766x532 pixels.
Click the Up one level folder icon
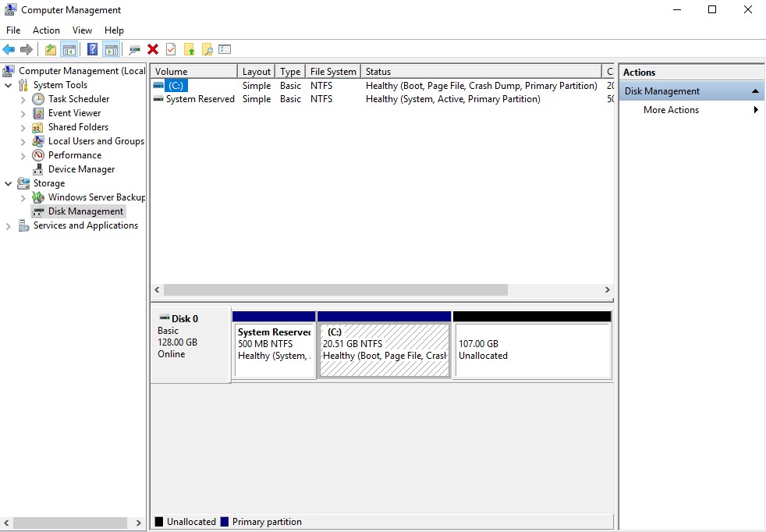51,50
